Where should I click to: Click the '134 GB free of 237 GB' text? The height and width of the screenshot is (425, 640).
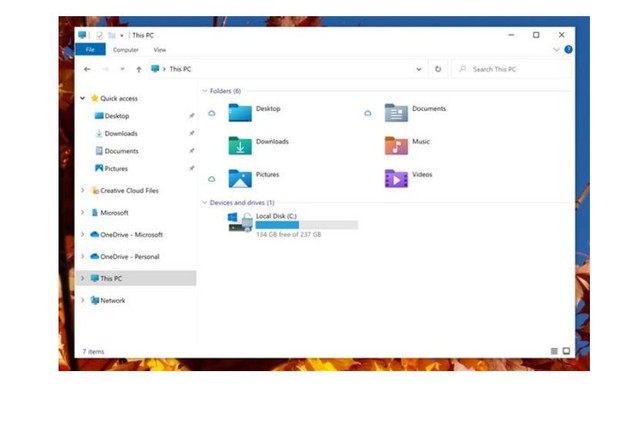click(289, 235)
